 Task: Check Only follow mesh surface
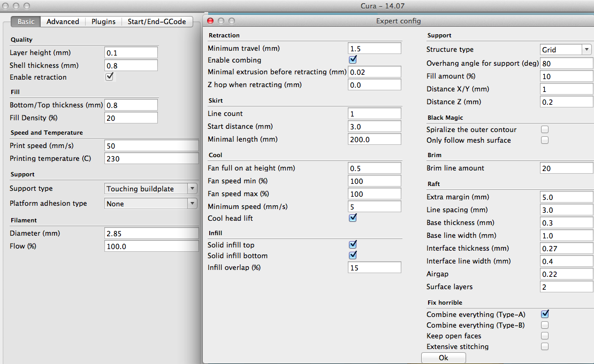(x=545, y=140)
